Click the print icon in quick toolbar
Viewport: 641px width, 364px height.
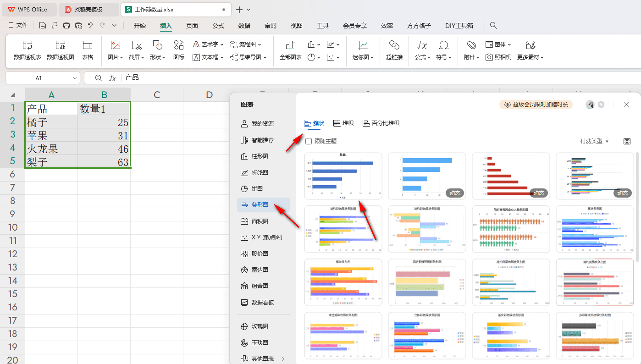(x=66, y=26)
